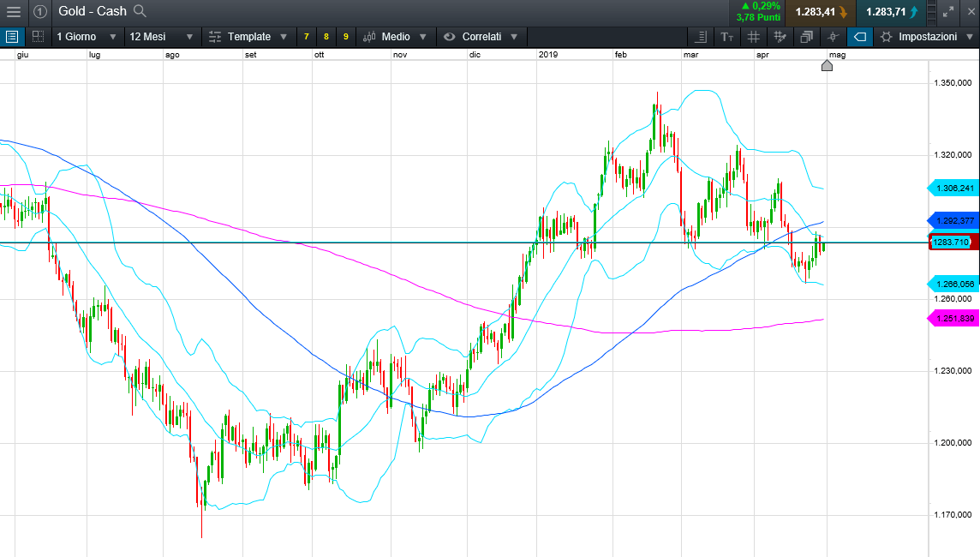
Task: Click the text annotation tool icon
Action: point(727,37)
